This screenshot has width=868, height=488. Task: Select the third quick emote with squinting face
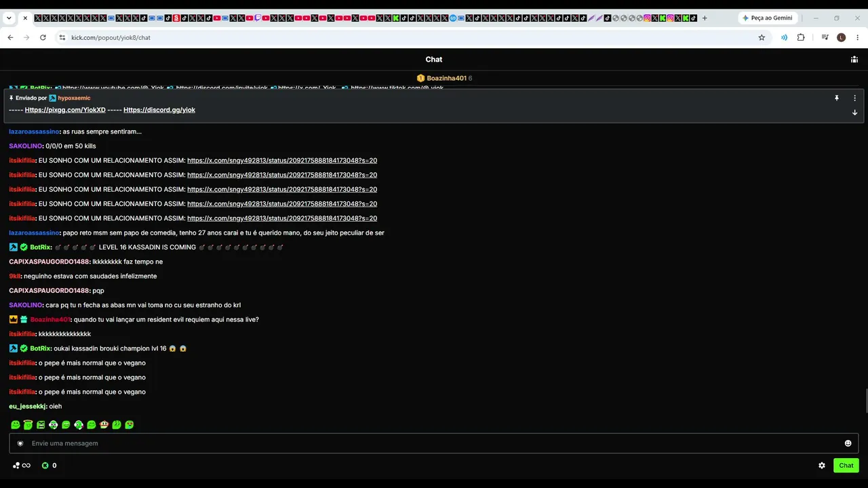(x=41, y=425)
